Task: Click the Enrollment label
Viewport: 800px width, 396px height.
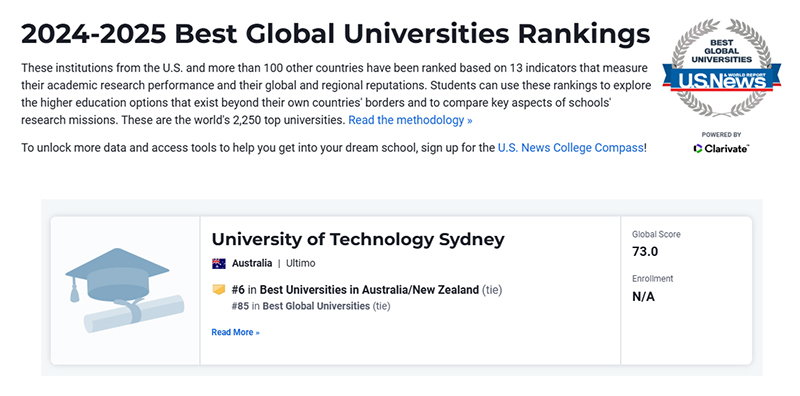Action: [x=653, y=279]
